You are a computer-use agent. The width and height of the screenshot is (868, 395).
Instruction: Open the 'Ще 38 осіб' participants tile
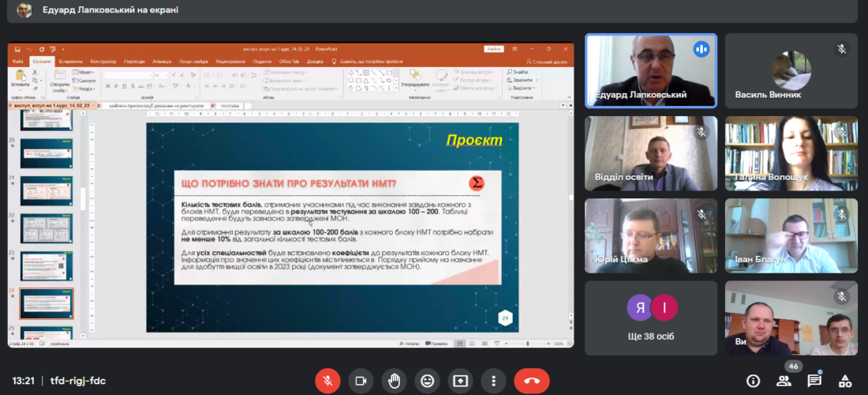tap(651, 318)
